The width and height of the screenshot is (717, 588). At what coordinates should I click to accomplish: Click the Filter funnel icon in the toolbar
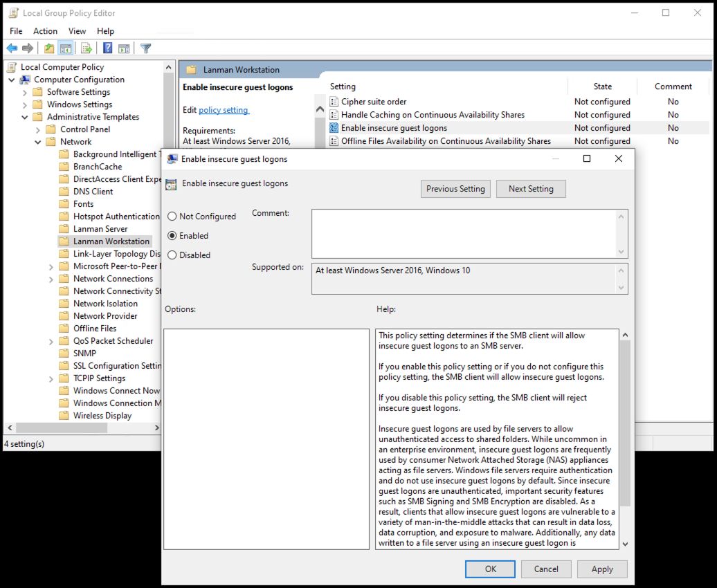tap(145, 48)
